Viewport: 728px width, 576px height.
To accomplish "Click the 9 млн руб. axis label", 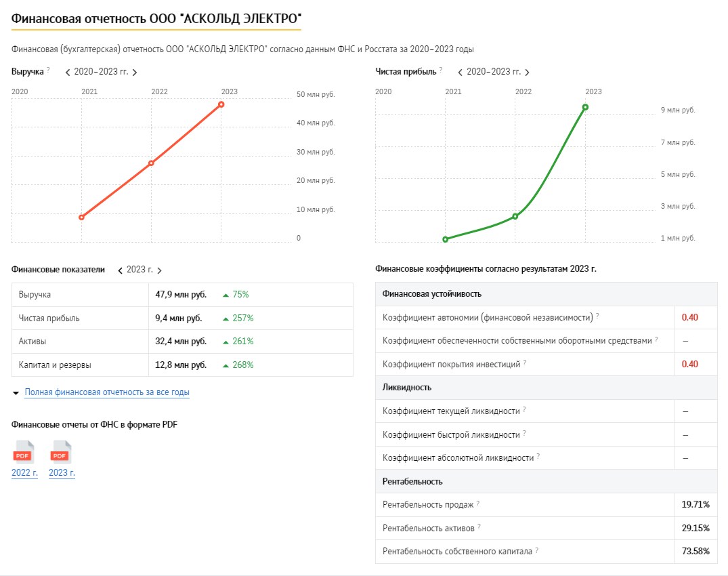I will point(678,110).
